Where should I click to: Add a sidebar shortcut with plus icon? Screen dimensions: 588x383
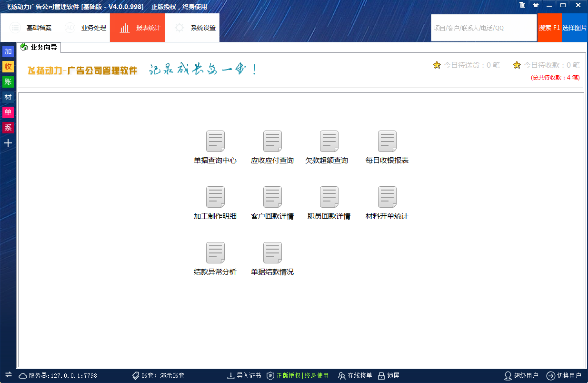pyautogui.click(x=8, y=143)
